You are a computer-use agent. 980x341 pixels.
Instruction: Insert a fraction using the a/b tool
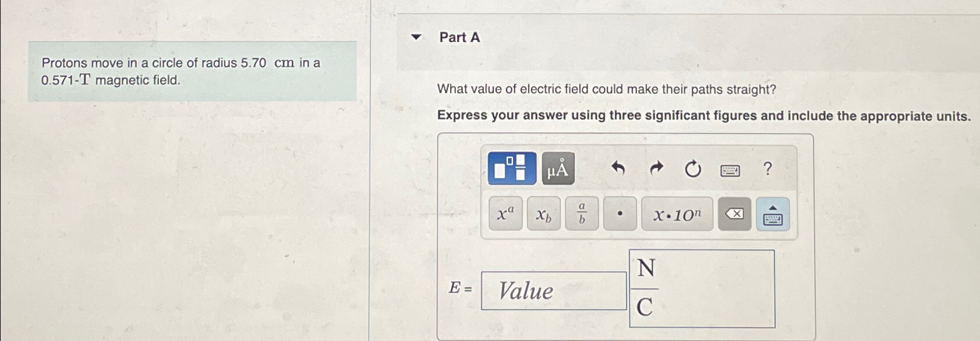point(582,214)
